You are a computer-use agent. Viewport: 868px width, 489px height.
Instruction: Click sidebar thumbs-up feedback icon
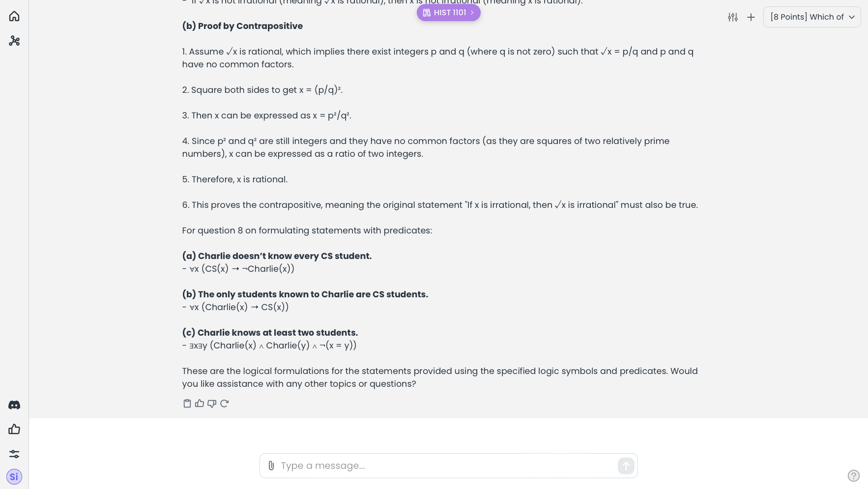pyautogui.click(x=14, y=430)
